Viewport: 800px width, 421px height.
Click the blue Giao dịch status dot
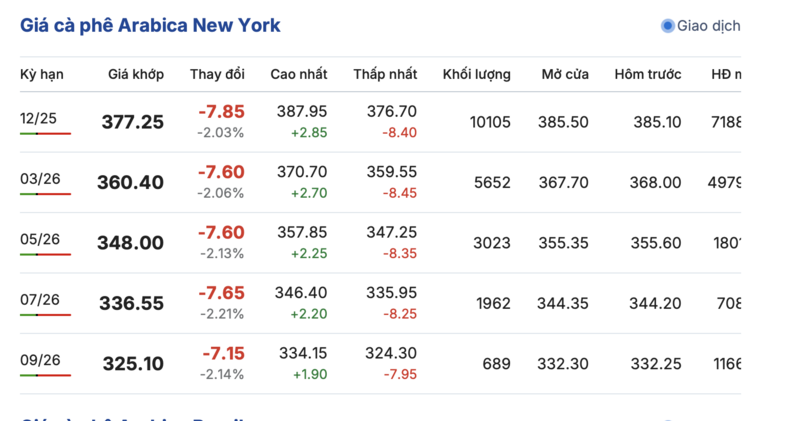pyautogui.click(x=668, y=26)
